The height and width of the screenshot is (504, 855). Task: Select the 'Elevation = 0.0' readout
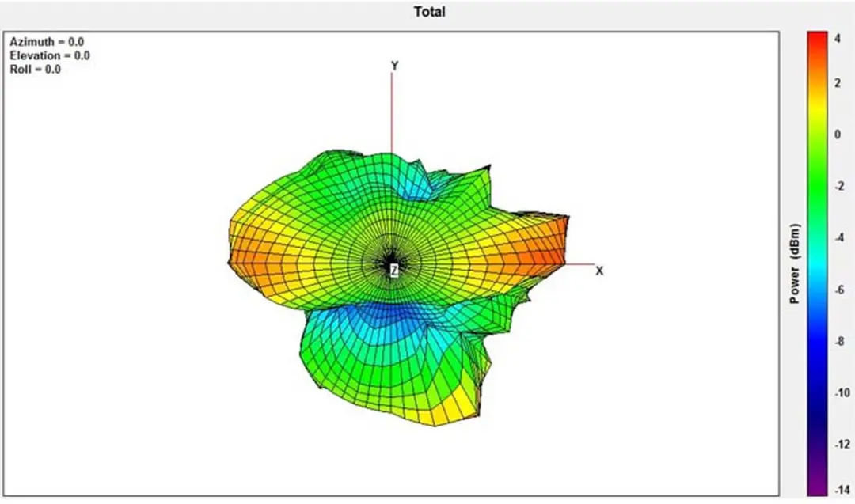50,55
